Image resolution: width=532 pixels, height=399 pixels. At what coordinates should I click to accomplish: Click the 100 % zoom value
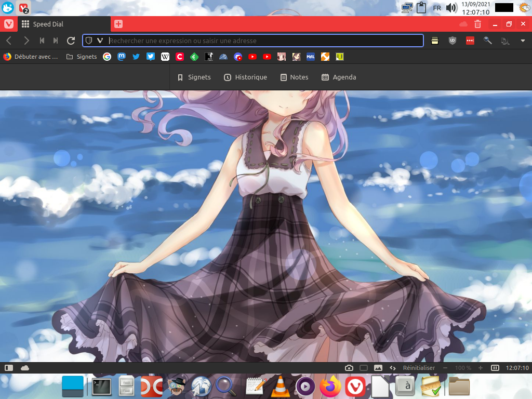pyautogui.click(x=463, y=368)
